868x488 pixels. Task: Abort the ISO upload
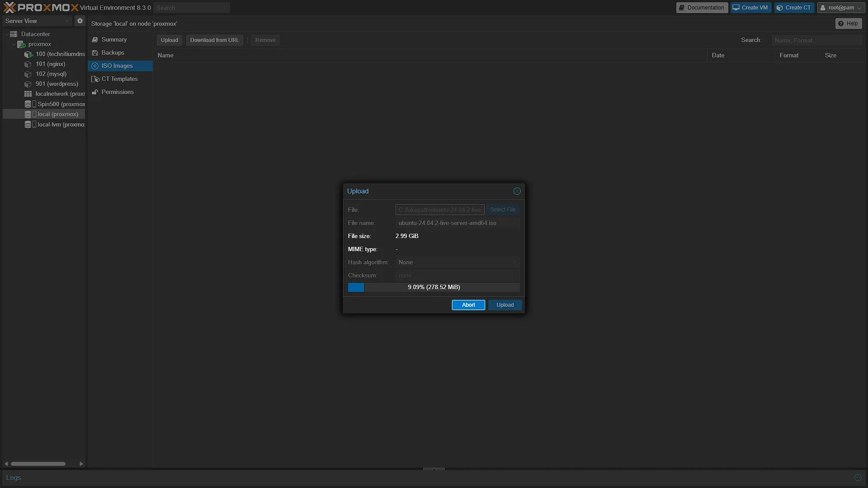tap(468, 305)
